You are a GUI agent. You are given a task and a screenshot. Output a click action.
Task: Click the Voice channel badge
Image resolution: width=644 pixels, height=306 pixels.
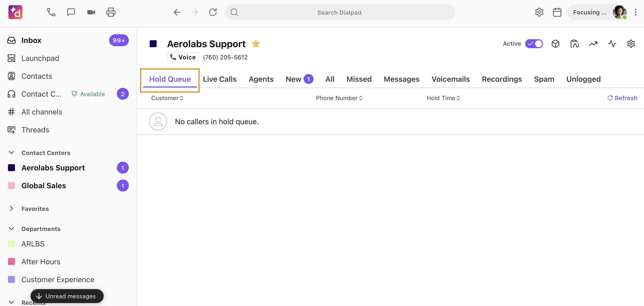pos(183,57)
